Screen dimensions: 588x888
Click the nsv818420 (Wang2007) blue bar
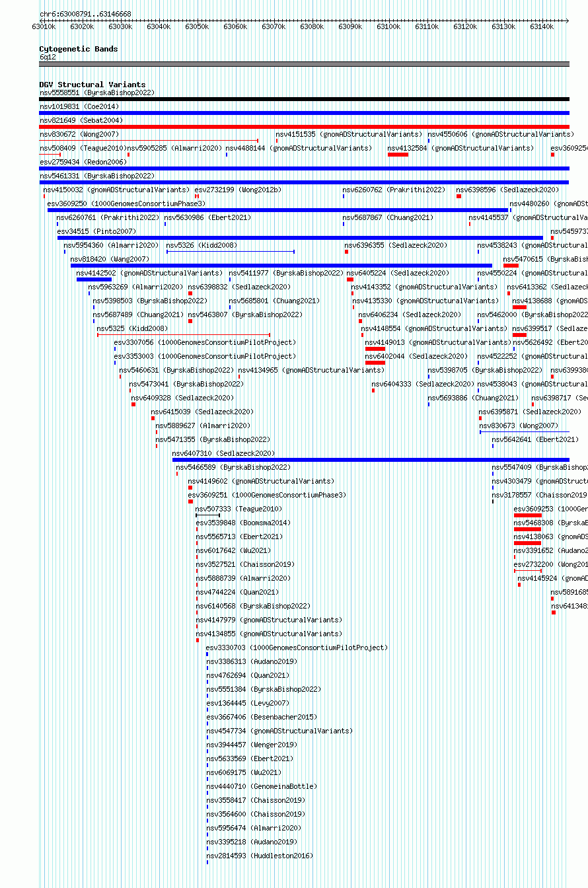coord(281,266)
